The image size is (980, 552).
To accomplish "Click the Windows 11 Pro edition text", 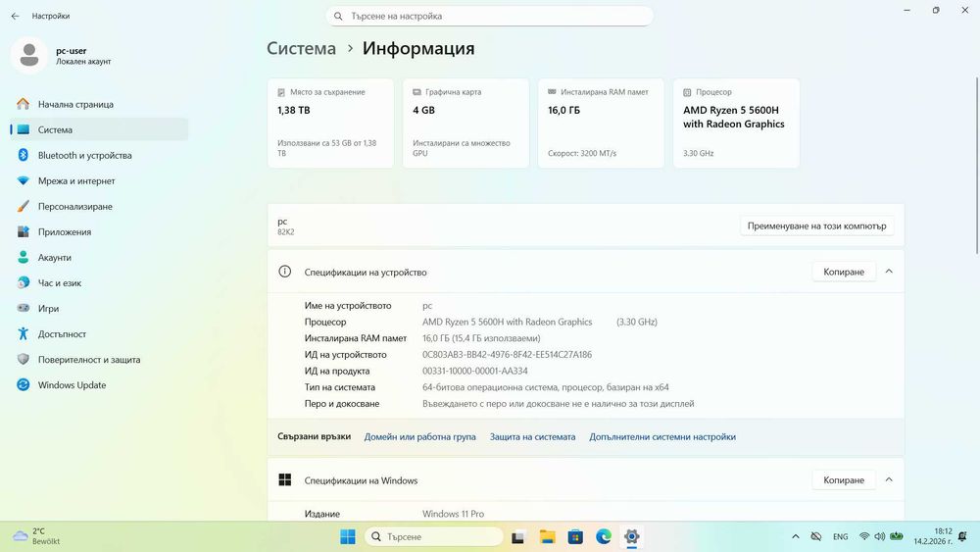I will [453, 514].
